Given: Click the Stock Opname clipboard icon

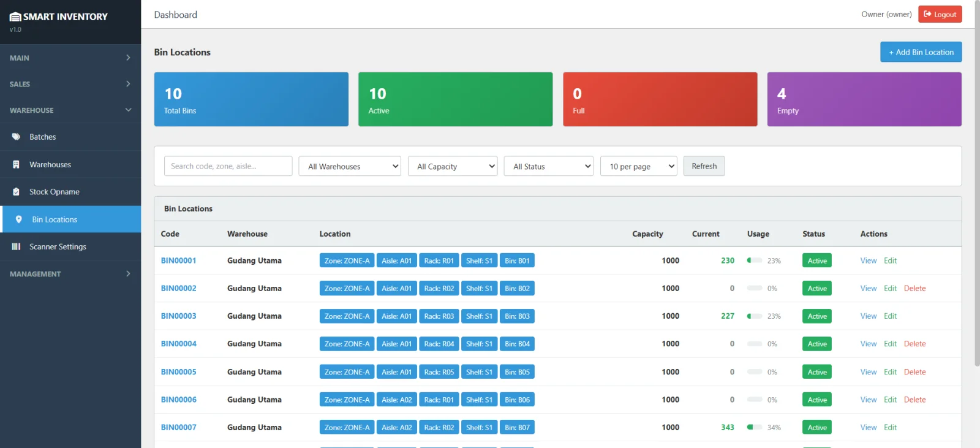Looking at the screenshot, I should tap(17, 192).
